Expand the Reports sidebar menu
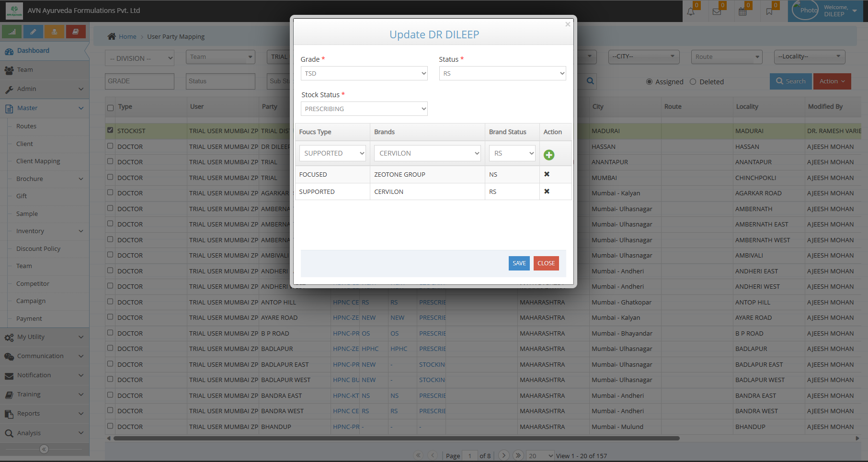Viewport: 868px width, 462px height. pyautogui.click(x=45, y=414)
